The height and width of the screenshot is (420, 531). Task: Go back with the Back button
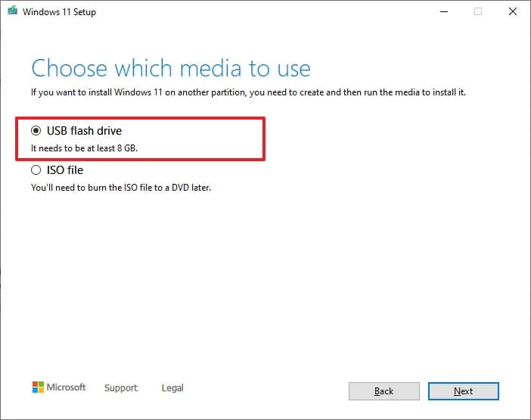383,391
